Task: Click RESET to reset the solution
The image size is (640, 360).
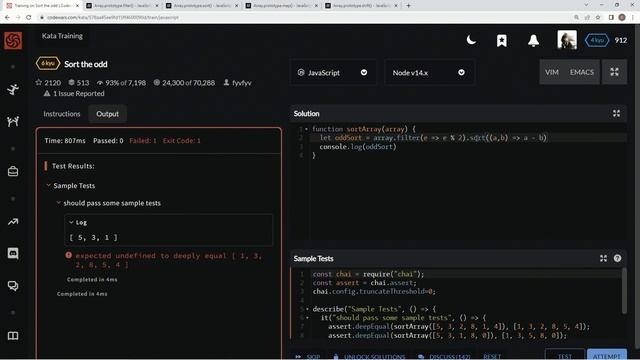Action: 492,356
